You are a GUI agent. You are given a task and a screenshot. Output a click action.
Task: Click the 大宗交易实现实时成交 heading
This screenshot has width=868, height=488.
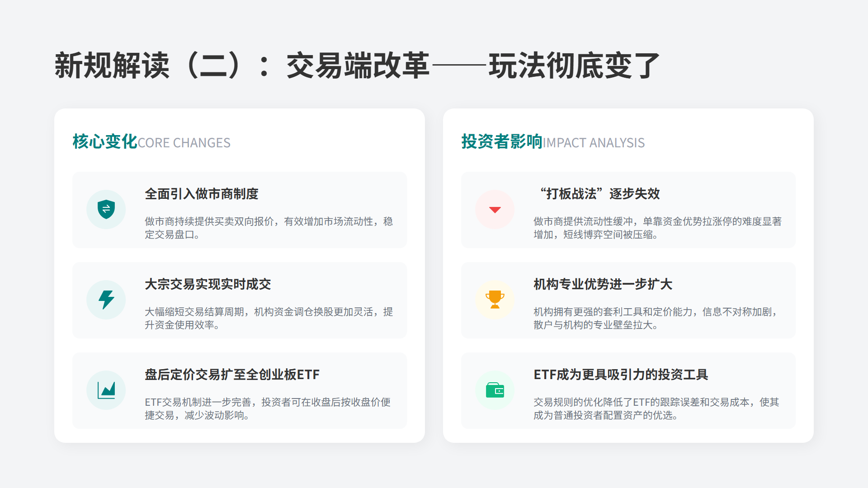[208, 284]
